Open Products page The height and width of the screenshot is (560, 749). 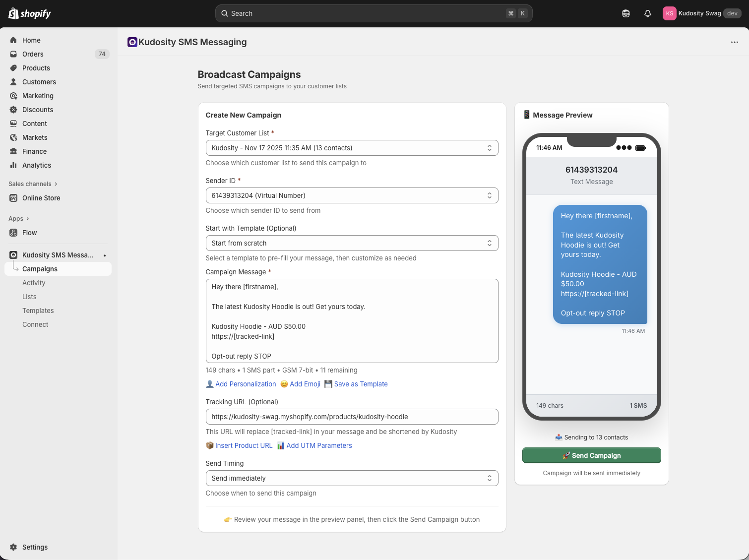click(59, 68)
